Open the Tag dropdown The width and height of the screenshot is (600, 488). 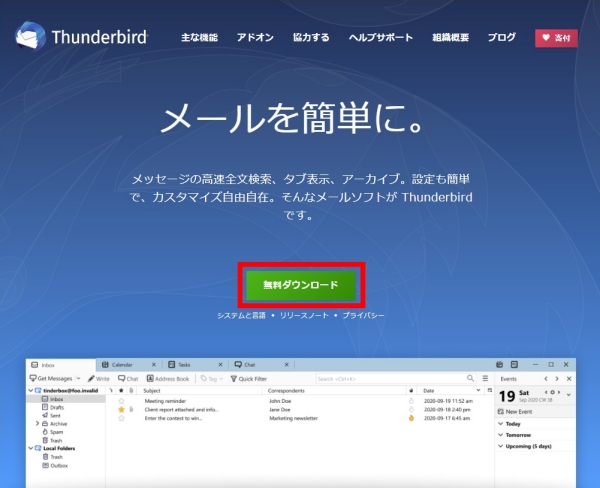(212, 379)
